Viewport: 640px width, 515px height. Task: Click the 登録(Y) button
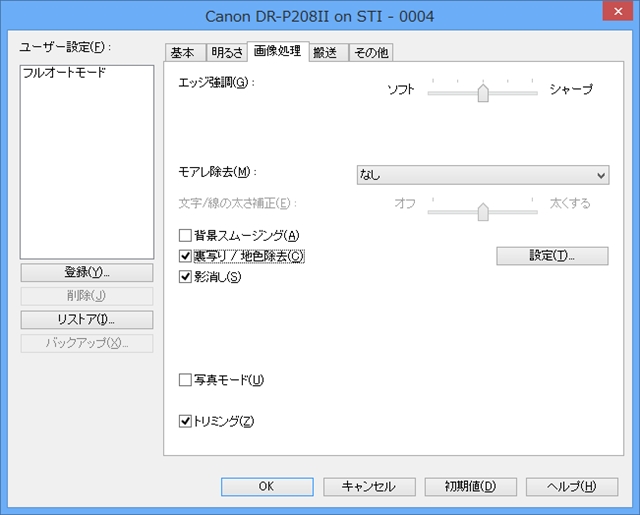87,272
